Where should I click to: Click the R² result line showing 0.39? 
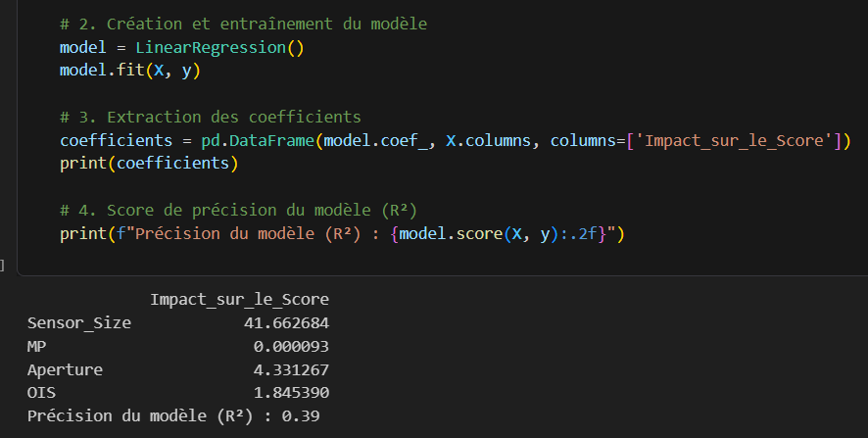coord(174,416)
